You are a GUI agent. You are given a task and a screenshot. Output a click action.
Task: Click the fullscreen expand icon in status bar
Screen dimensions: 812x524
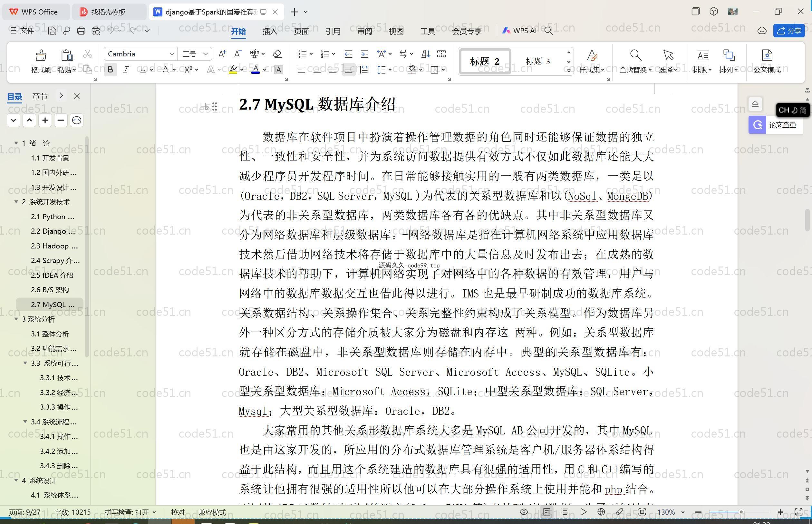[x=798, y=512]
